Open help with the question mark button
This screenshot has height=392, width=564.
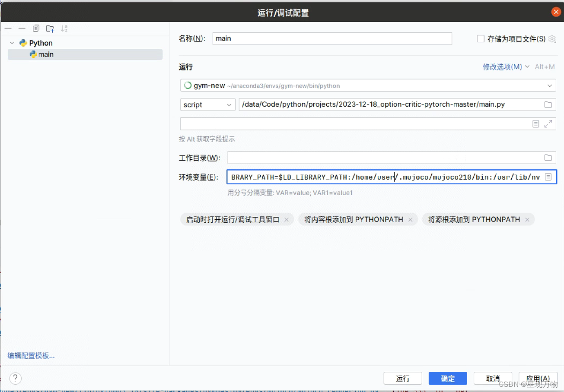pyautogui.click(x=16, y=379)
